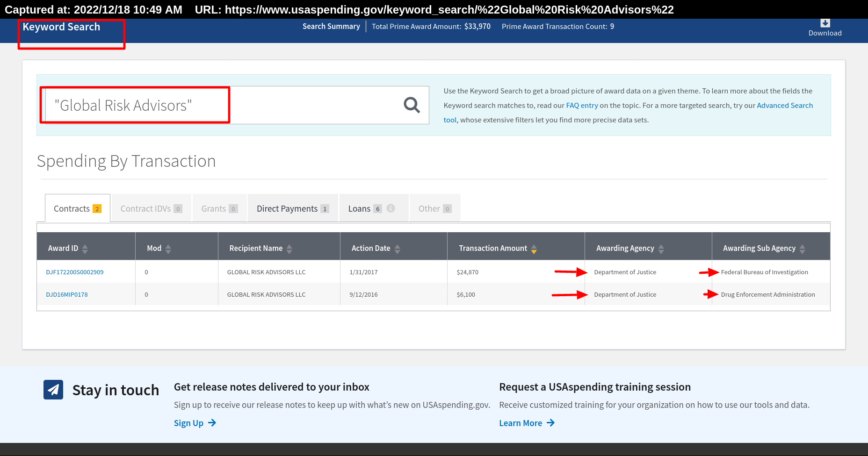Viewport: 868px width, 456px height.
Task: Click Prime Award Transaction Count 9
Action: tap(558, 26)
